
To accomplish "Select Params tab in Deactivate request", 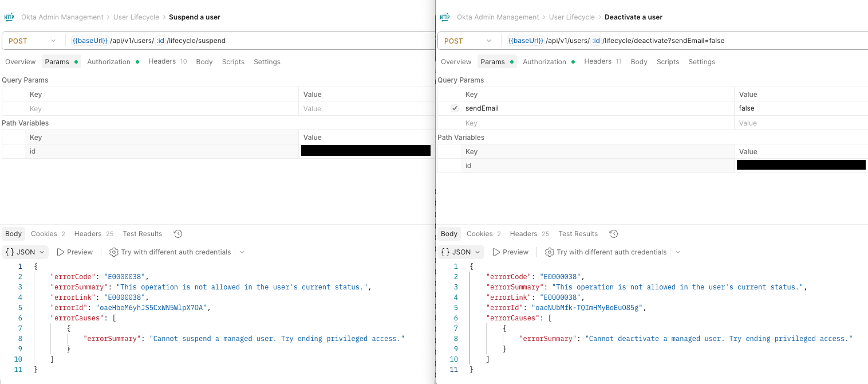I will pyautogui.click(x=497, y=62).
